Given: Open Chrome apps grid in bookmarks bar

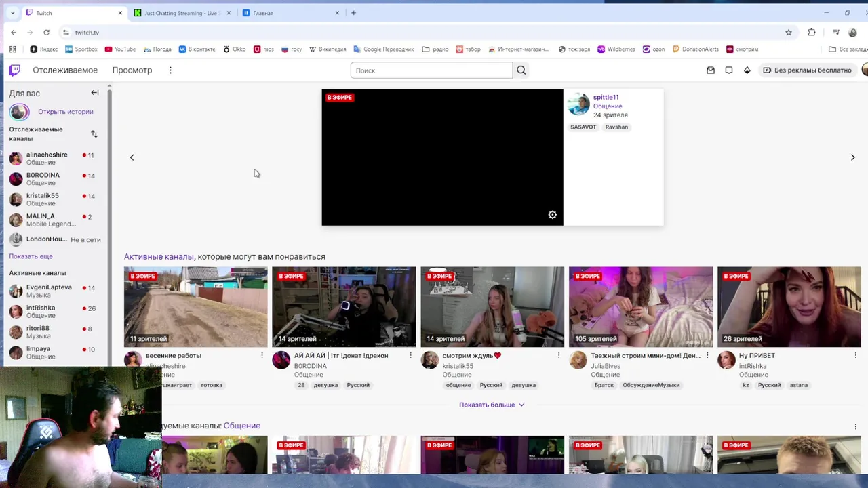Looking at the screenshot, I should pyautogui.click(x=12, y=49).
